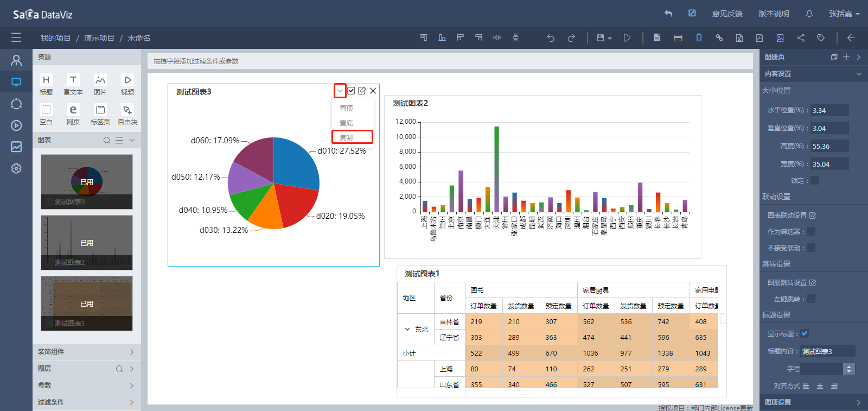Image resolution: width=868 pixels, height=411 pixels.
Task: Click the save disk icon
Action: tap(601, 38)
